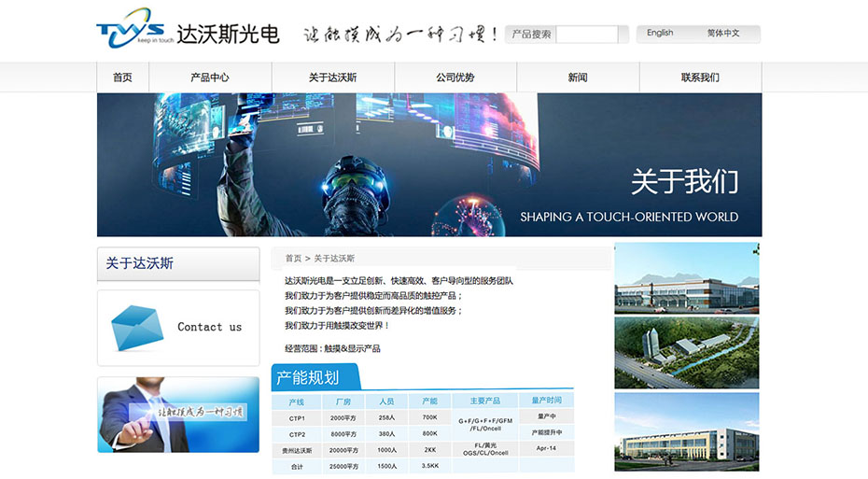The height and width of the screenshot is (479, 868).
Task: Click the Apr-14 mass production date cell
Action: pos(546,448)
